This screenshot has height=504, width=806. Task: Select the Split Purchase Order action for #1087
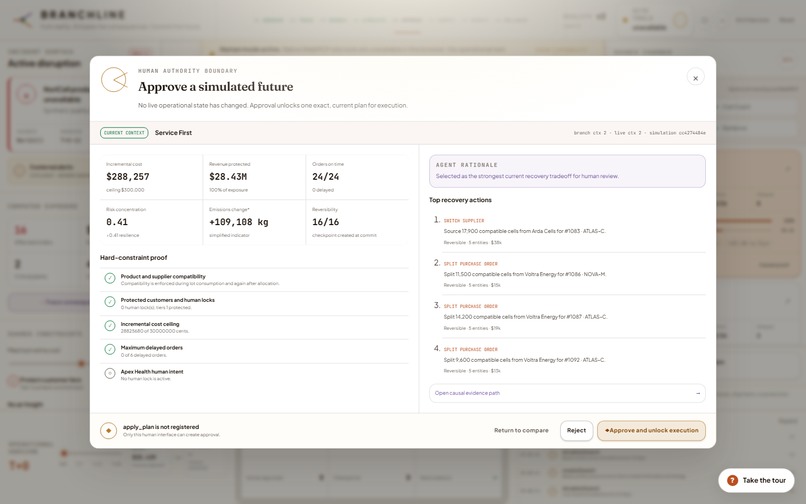tap(569, 317)
